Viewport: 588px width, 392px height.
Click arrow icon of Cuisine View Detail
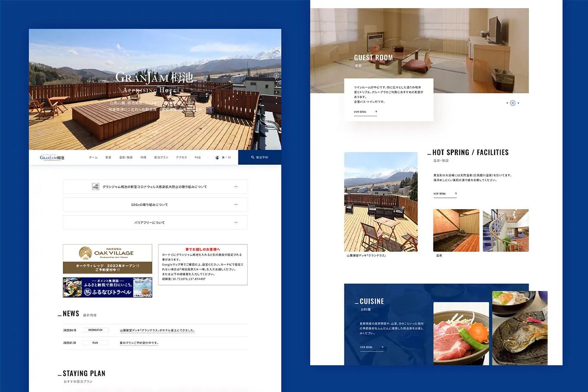coord(382,347)
